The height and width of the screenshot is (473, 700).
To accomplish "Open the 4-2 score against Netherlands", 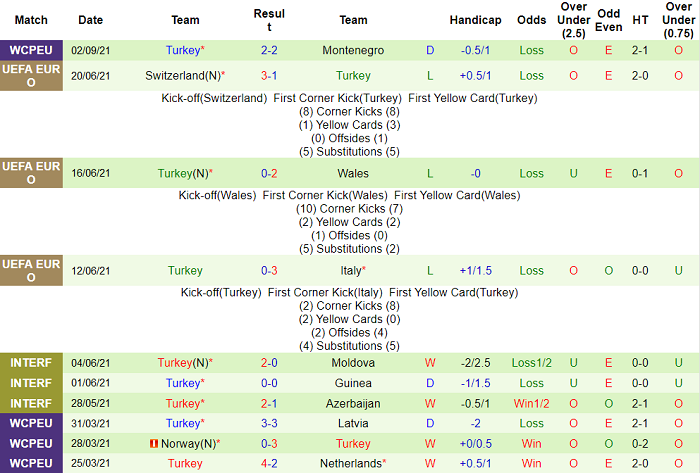I will click(269, 464).
